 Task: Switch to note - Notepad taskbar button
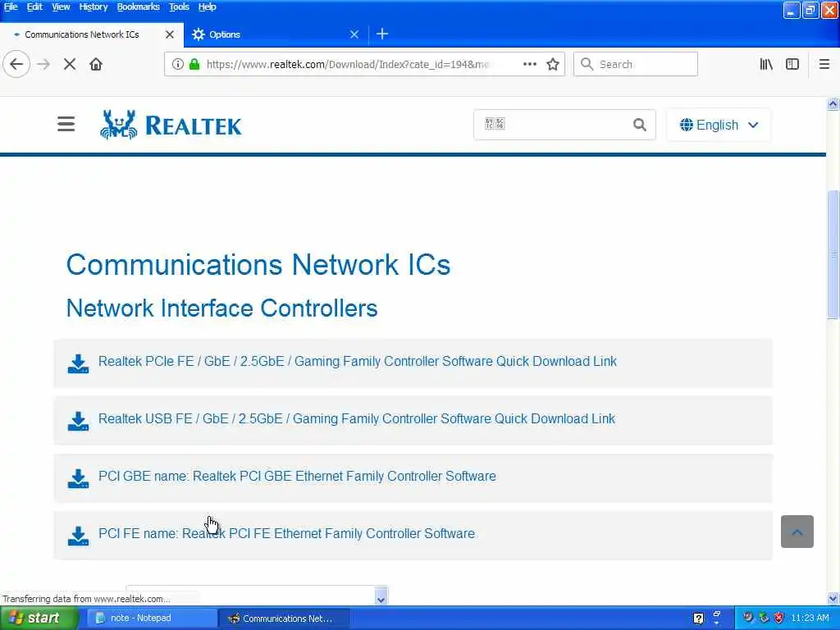tap(152, 619)
